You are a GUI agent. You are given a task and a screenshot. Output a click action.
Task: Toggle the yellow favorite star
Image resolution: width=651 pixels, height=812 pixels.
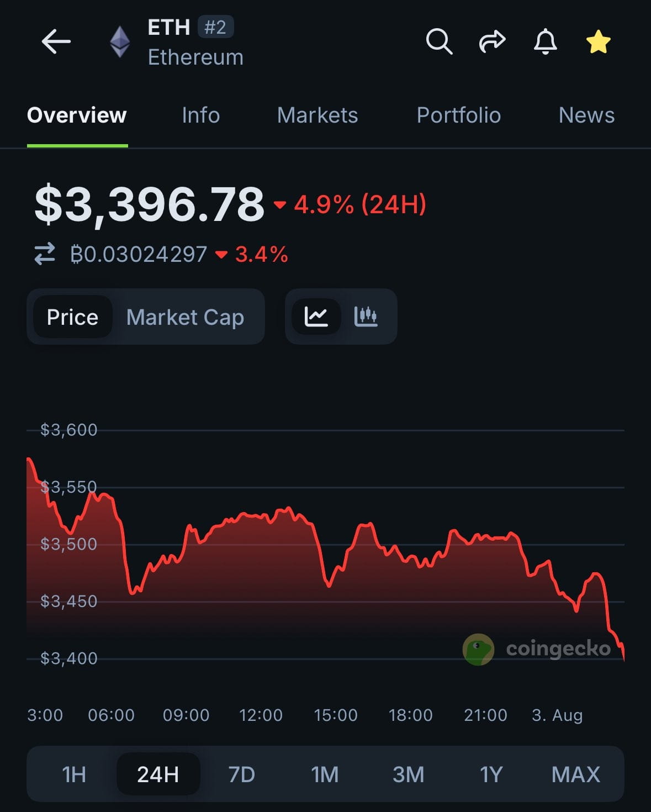(599, 42)
